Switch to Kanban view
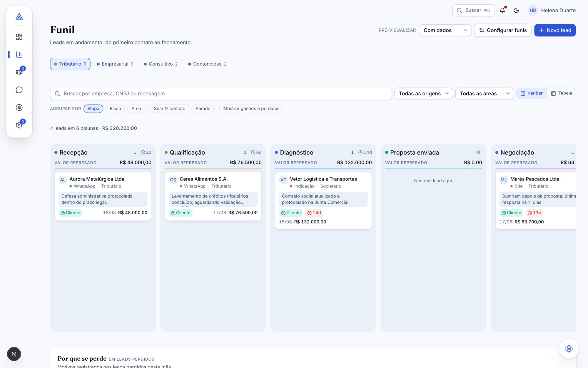This screenshot has height=368, width=588. (532, 93)
